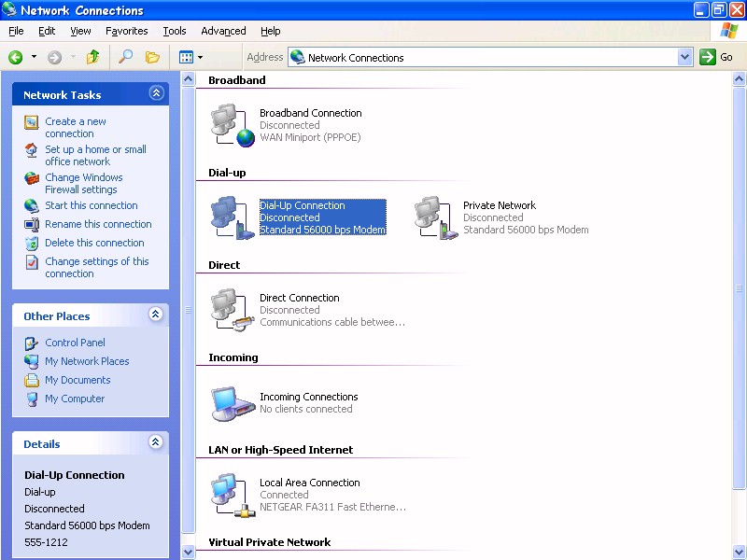Click the green Go arrow button

pos(708,57)
